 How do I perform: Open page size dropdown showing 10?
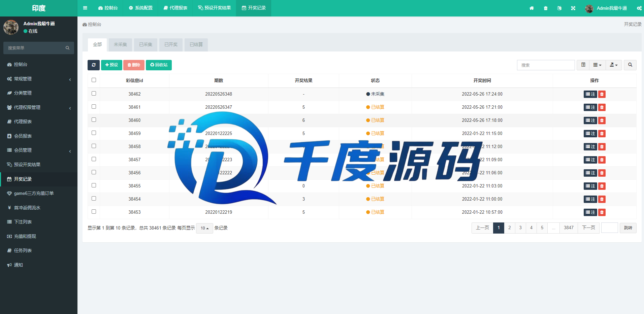pos(204,228)
